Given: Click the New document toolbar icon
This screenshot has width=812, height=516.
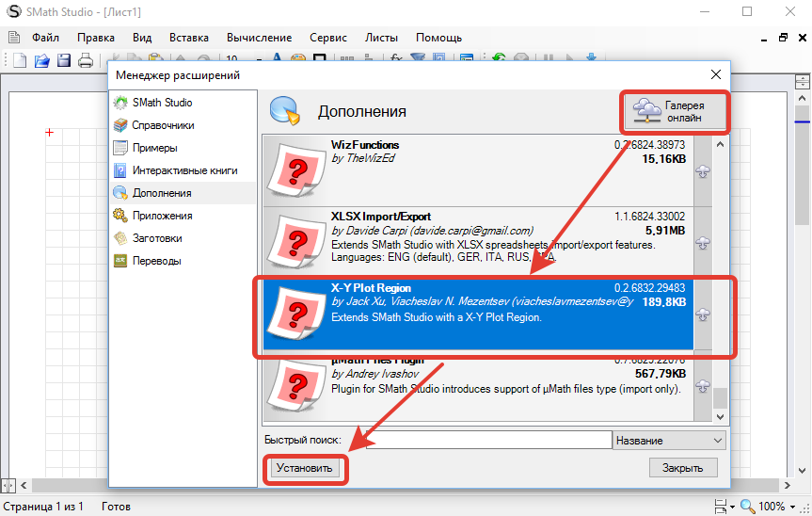Looking at the screenshot, I should [x=20, y=61].
